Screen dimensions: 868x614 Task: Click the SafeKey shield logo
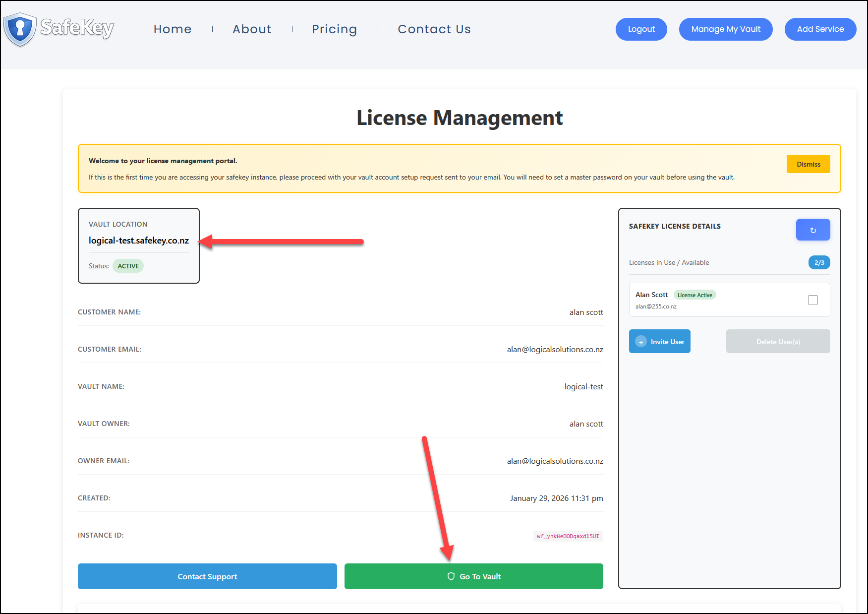[20, 29]
